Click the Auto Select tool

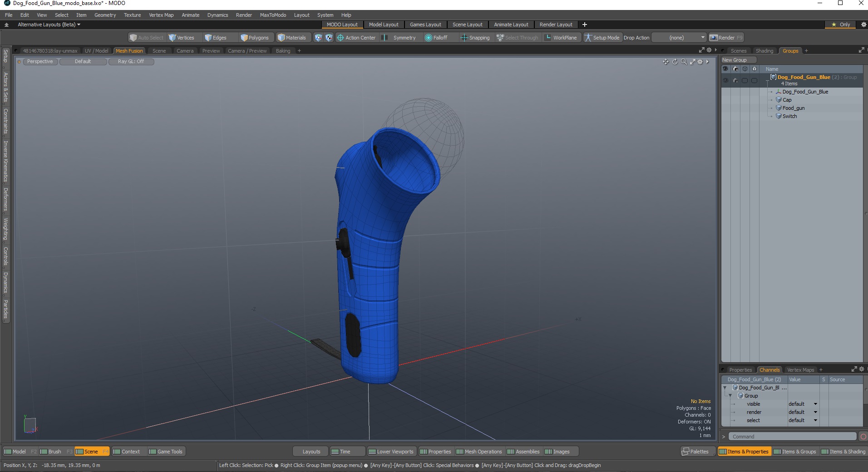coord(146,38)
